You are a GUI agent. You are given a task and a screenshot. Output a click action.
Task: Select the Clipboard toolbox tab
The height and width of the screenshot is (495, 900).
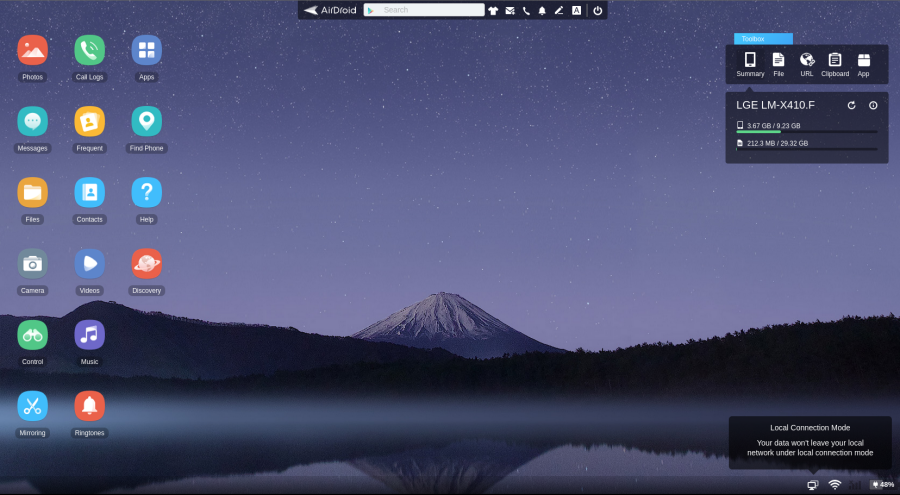point(835,64)
